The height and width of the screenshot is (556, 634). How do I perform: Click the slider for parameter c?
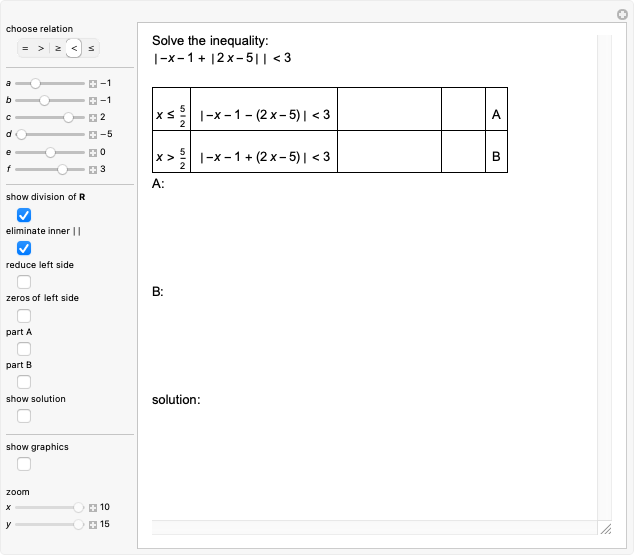(x=48, y=117)
